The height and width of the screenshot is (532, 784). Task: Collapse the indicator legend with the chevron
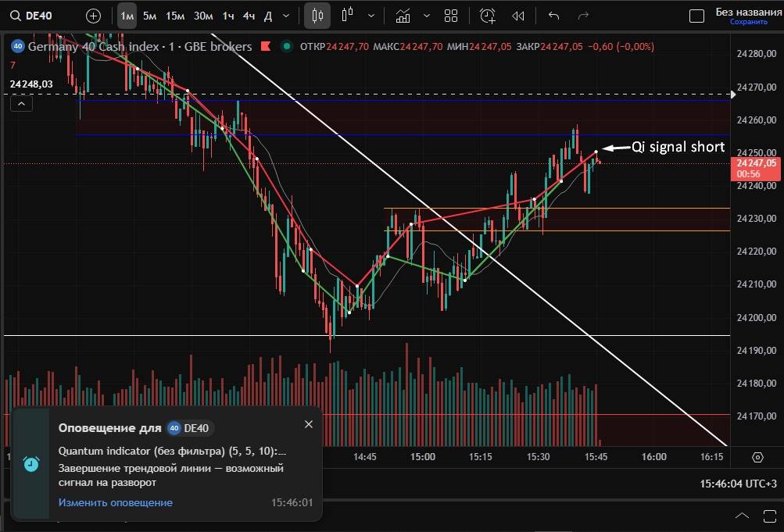click(x=21, y=103)
